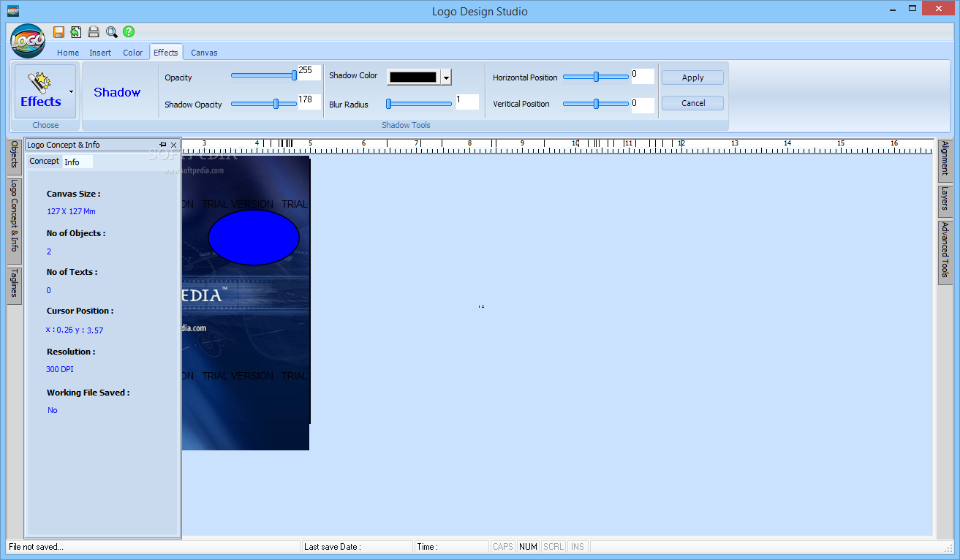Click the Cancel button
The height and width of the screenshot is (560, 960).
click(x=692, y=103)
